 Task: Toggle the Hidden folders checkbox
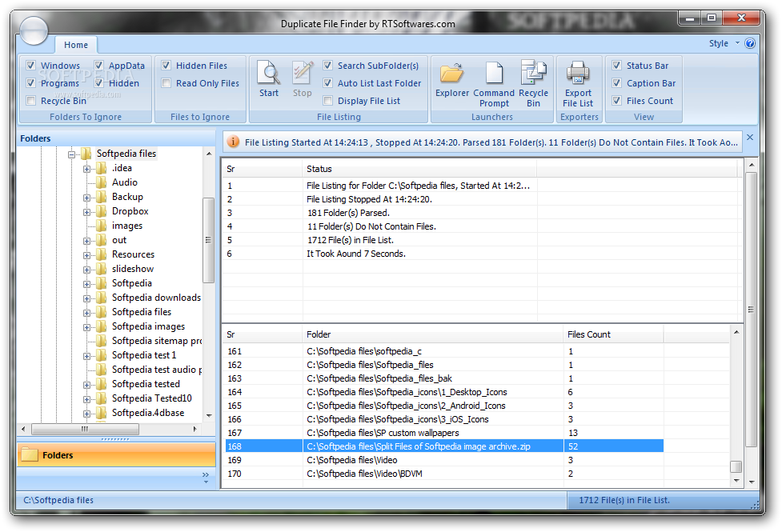click(x=98, y=82)
